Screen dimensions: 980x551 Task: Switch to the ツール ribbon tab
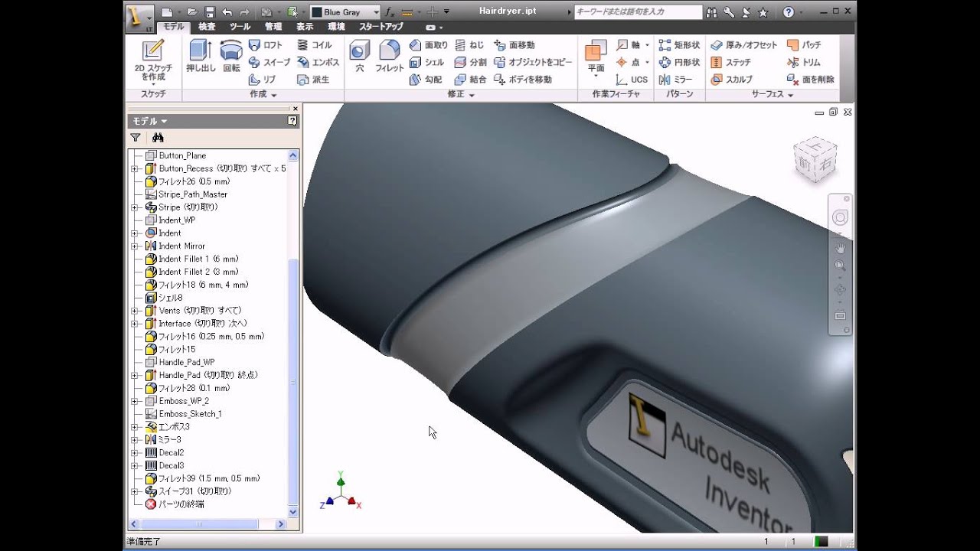(240, 26)
